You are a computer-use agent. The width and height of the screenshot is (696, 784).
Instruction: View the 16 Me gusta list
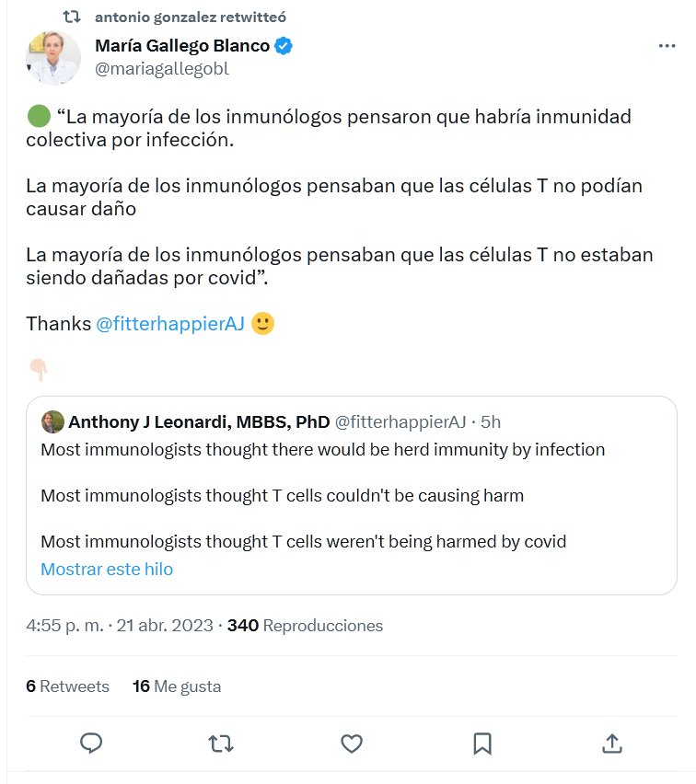coord(177,686)
